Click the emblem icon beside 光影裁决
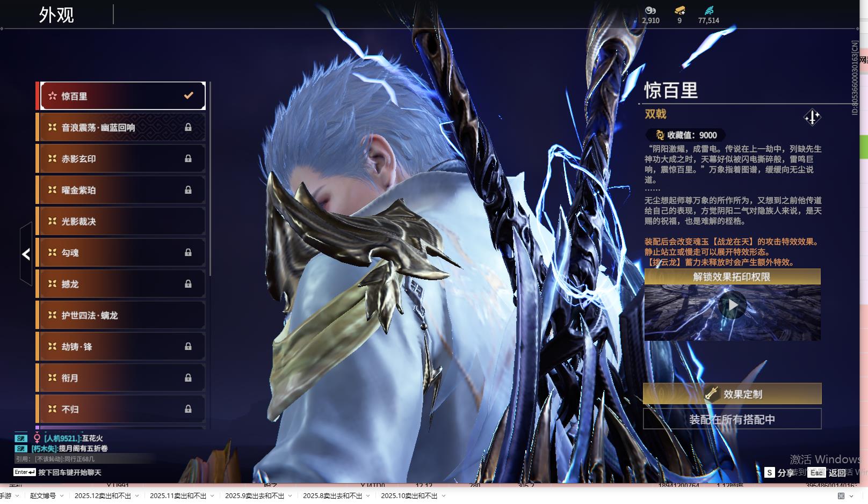 click(52, 221)
